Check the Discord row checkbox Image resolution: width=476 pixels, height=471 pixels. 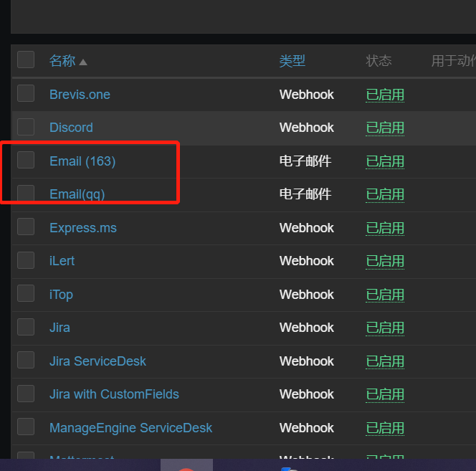point(26,127)
